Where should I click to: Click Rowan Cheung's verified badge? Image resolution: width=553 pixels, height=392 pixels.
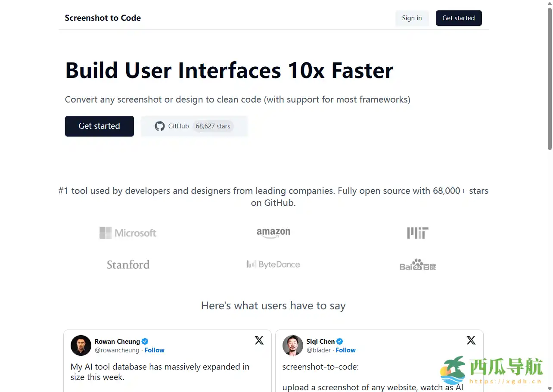pyautogui.click(x=145, y=342)
